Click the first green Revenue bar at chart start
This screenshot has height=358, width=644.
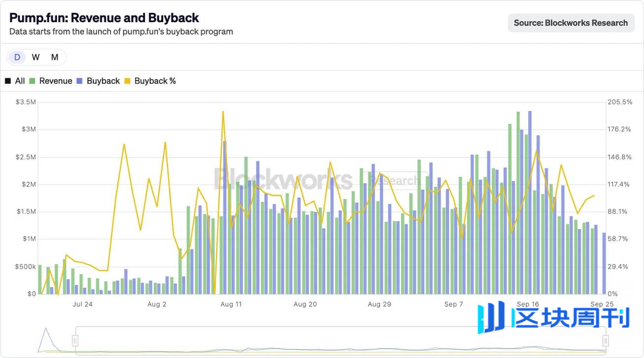pyautogui.click(x=40, y=279)
